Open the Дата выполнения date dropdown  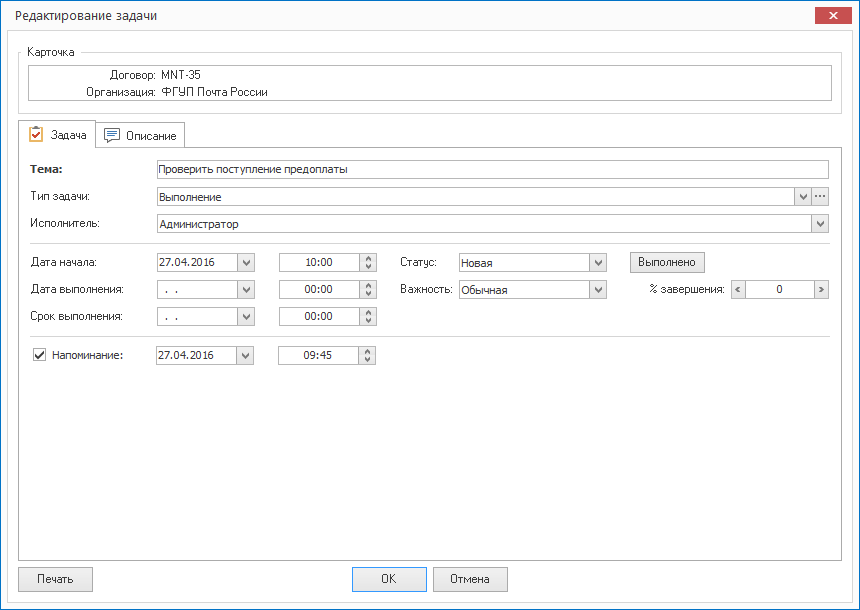tap(246, 289)
